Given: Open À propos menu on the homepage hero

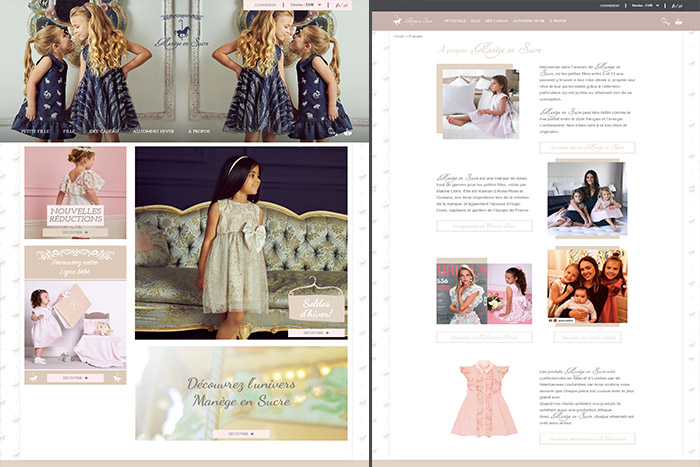Looking at the screenshot, I should click(x=198, y=131).
